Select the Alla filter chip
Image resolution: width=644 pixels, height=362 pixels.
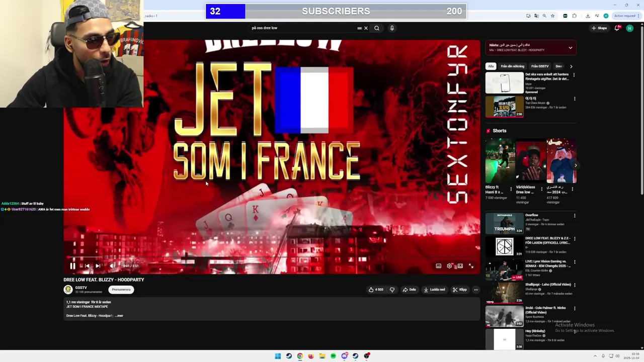click(x=491, y=66)
